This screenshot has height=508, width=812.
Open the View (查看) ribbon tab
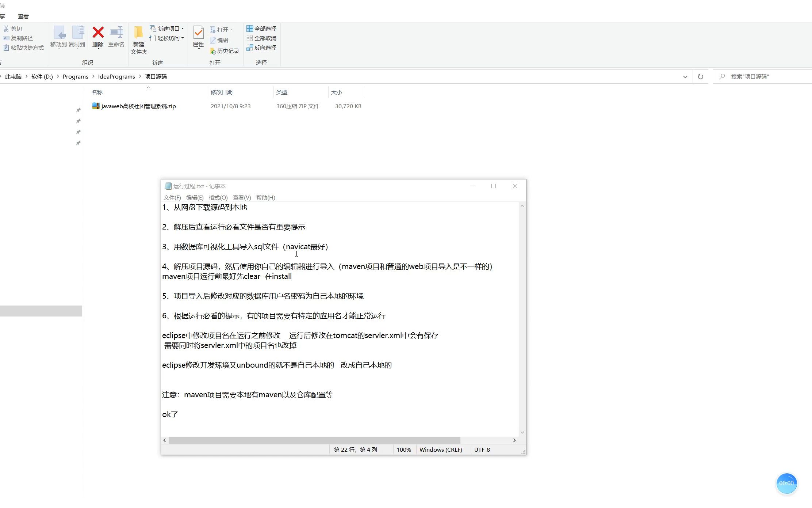click(23, 16)
